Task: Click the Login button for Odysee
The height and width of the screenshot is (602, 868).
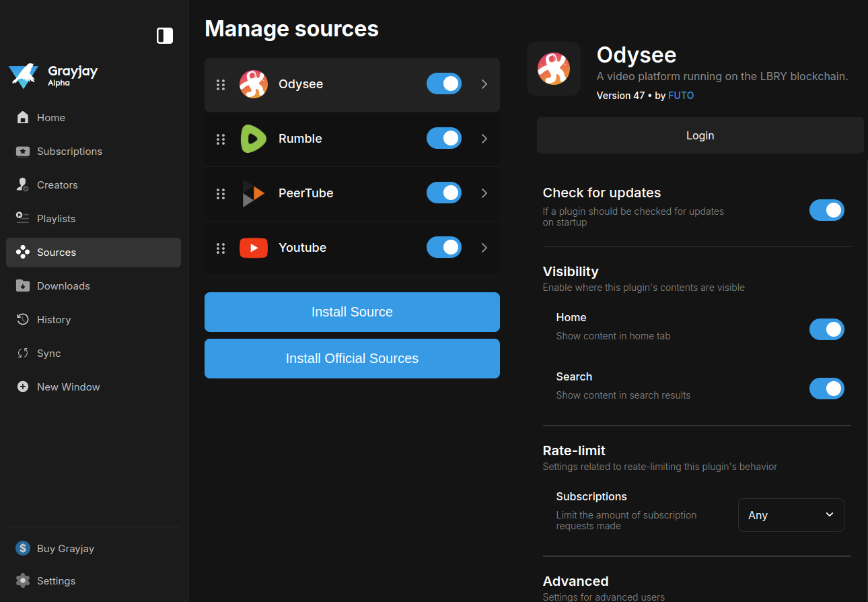Action: [x=700, y=135]
